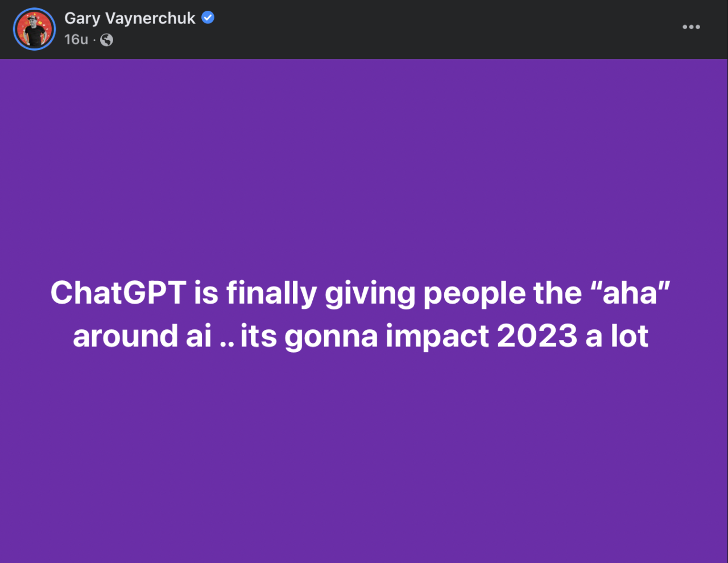Click the word "finally" in the post

[271, 293]
